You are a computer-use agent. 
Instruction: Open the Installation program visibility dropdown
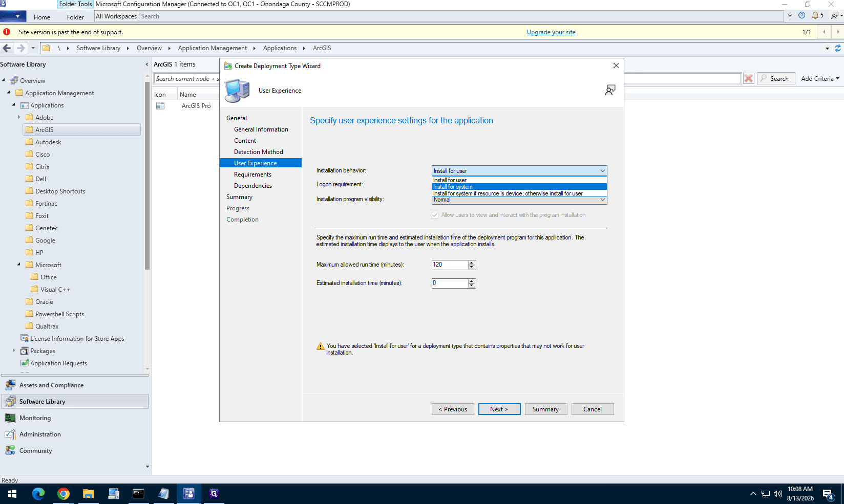coord(519,200)
